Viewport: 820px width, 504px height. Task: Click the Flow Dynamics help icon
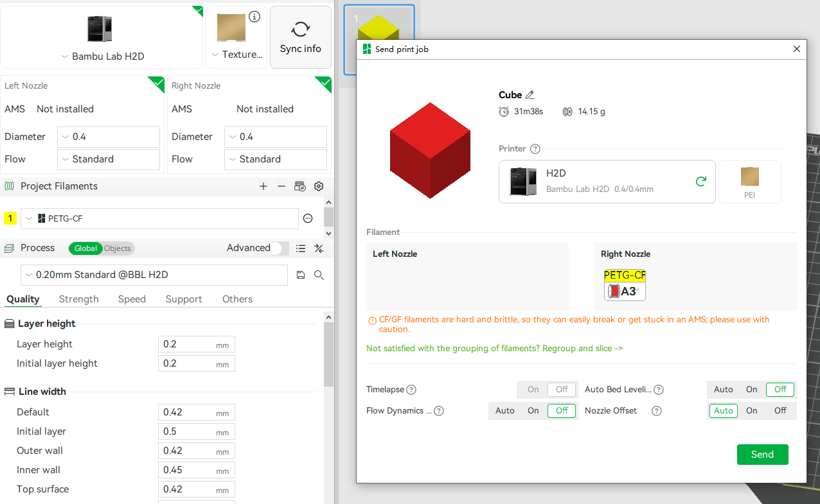439,411
